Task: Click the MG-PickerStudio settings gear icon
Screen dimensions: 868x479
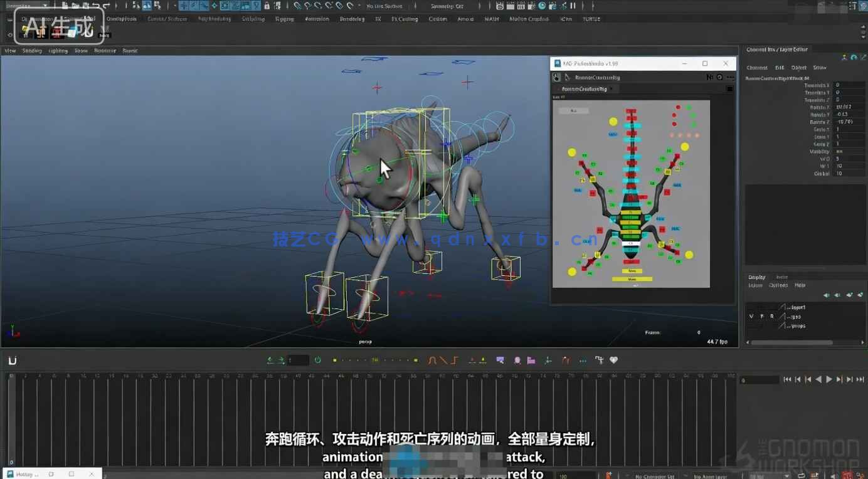Action: 719,77
